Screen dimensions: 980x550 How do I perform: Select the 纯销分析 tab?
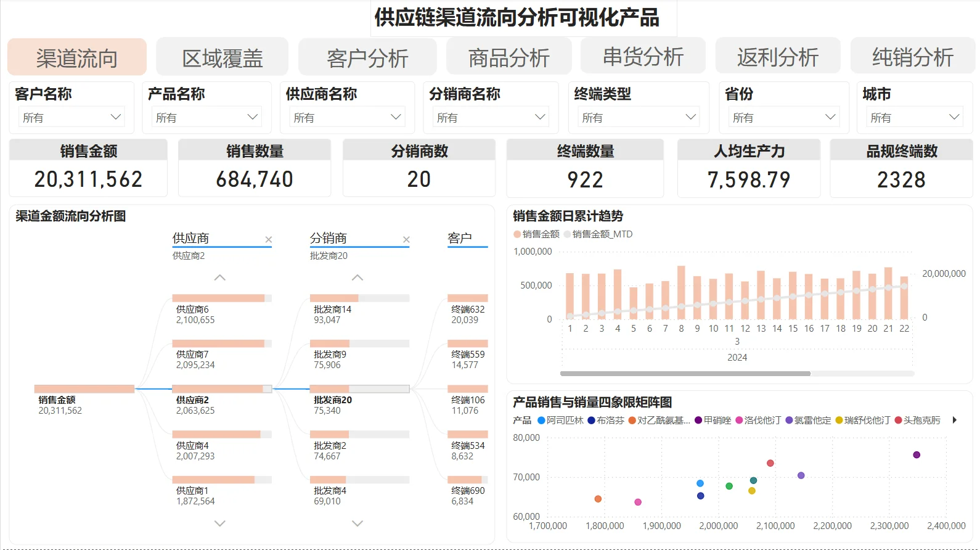pyautogui.click(x=913, y=56)
